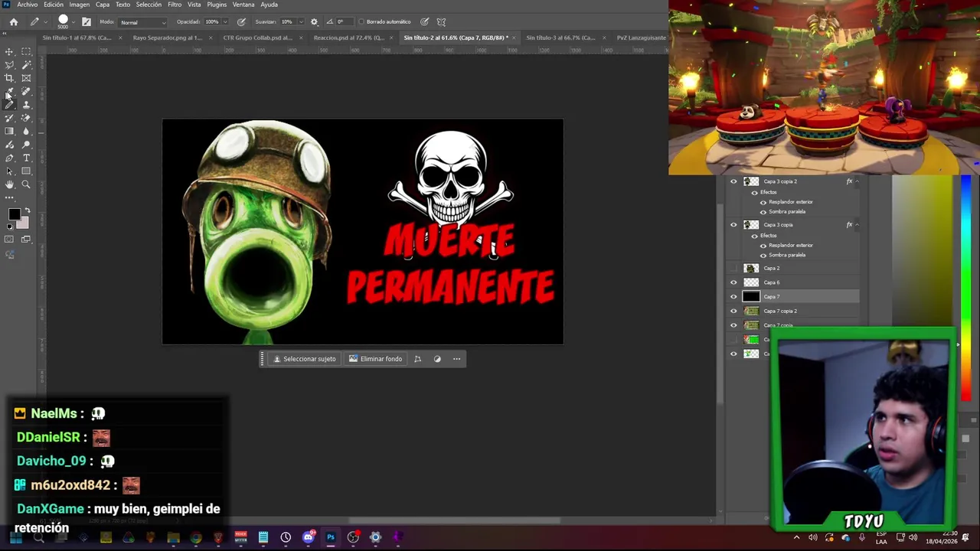The width and height of the screenshot is (980, 551).
Task: Click the symmetry butterfly icon
Action: (441, 21)
